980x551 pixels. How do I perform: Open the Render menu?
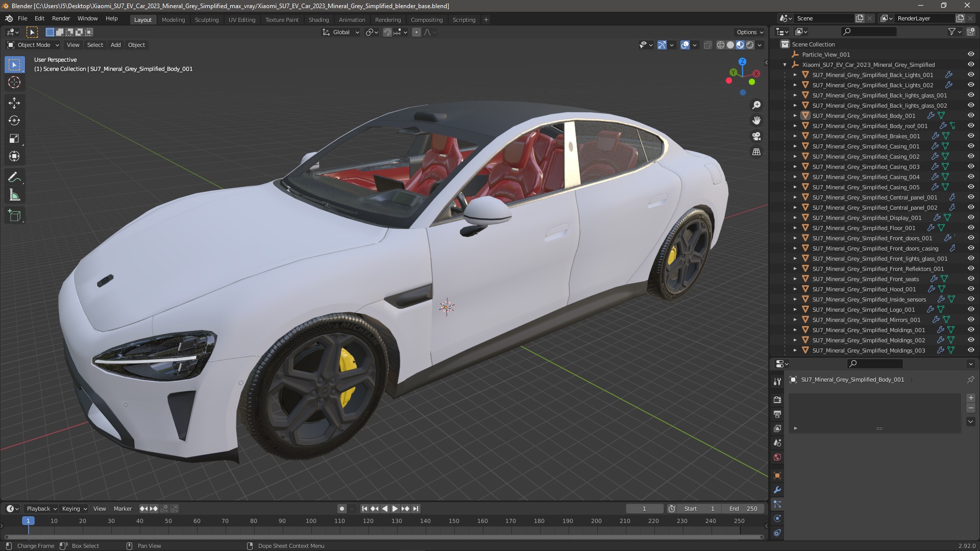(61, 18)
